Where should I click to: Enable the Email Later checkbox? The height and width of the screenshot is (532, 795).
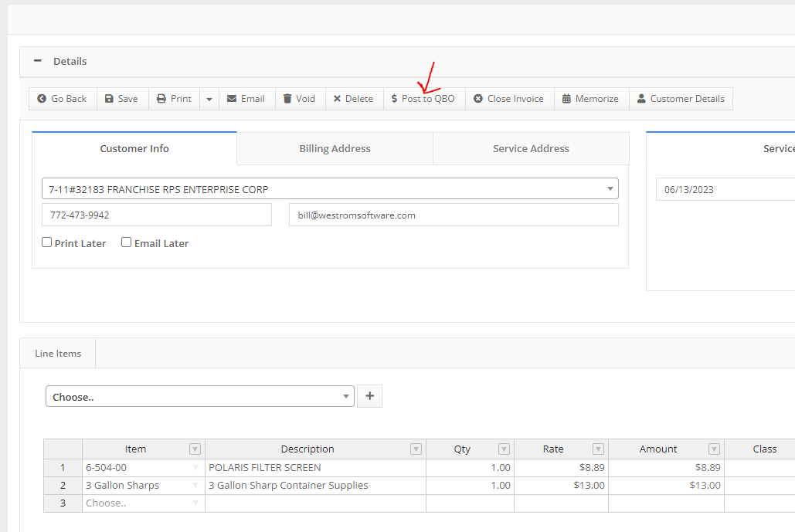(x=126, y=242)
